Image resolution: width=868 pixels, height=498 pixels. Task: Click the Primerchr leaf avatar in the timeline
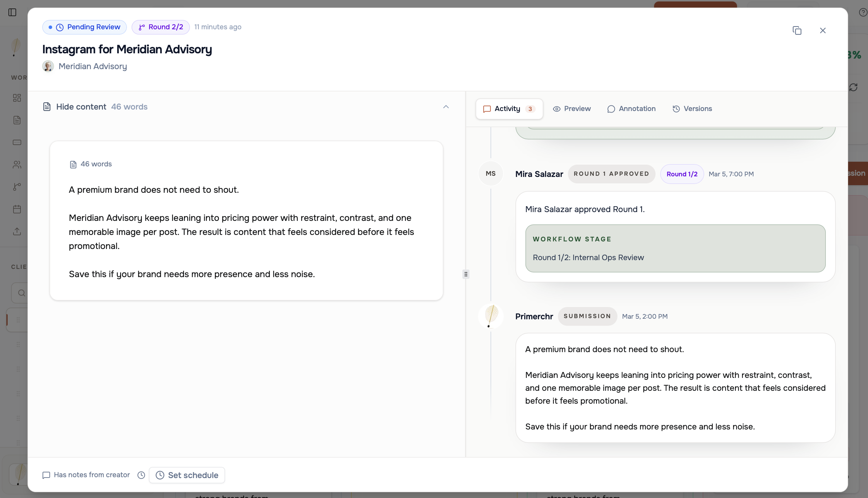coord(491,316)
